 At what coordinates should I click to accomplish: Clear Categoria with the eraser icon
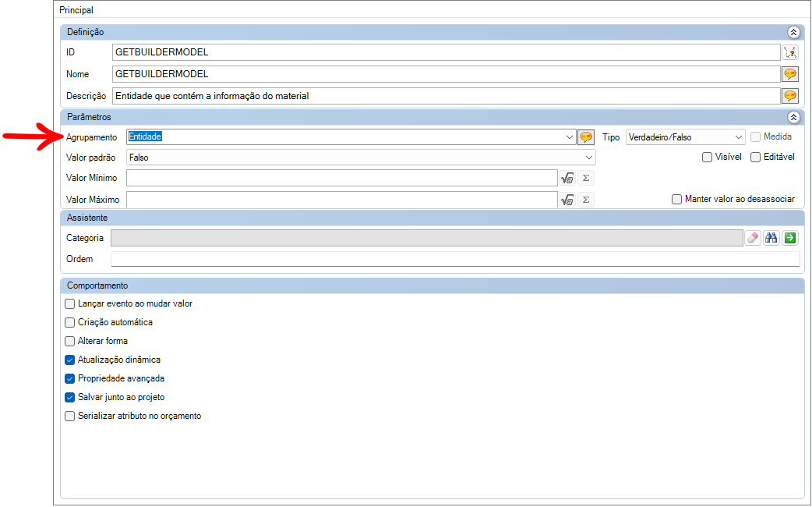click(x=753, y=238)
